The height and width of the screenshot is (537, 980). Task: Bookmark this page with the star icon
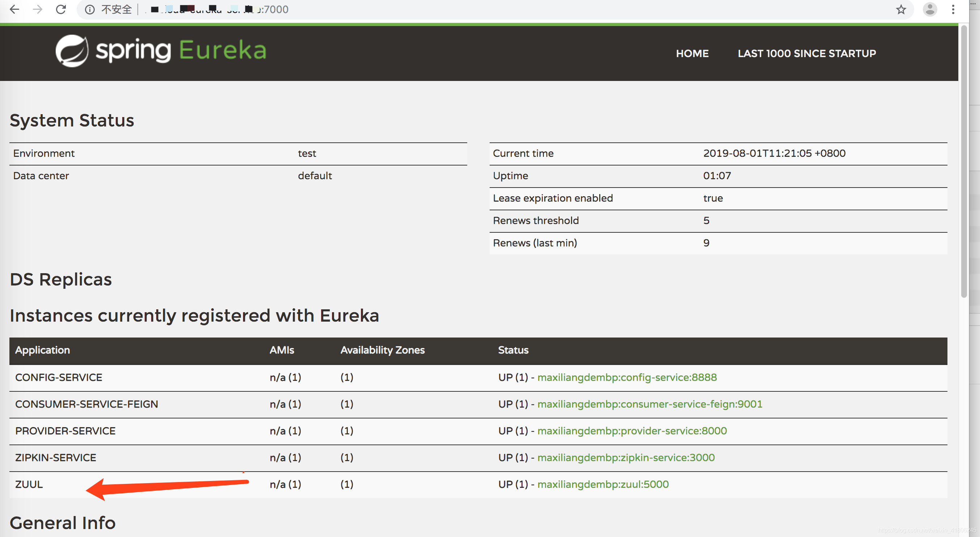900,9
